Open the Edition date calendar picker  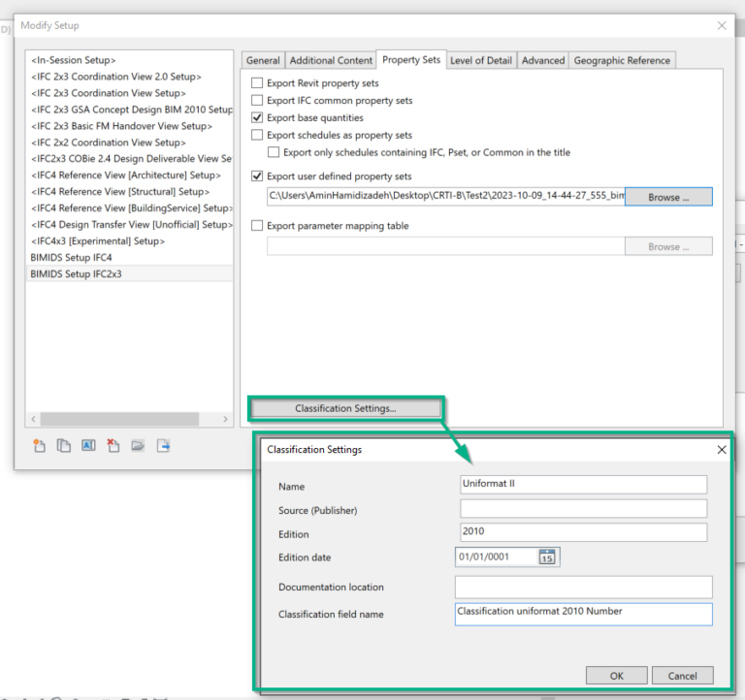tap(547, 557)
